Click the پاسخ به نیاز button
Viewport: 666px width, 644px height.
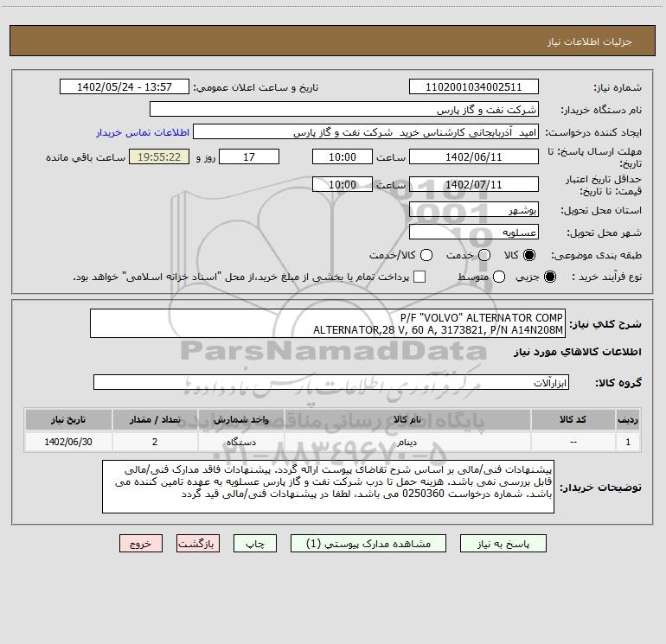tap(503, 544)
